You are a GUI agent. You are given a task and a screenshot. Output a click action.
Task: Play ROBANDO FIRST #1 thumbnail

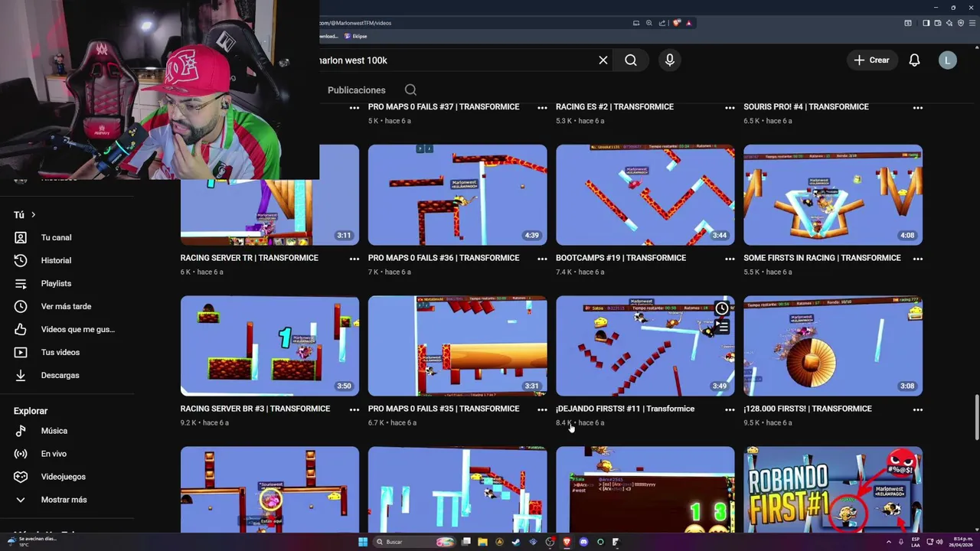(833, 489)
